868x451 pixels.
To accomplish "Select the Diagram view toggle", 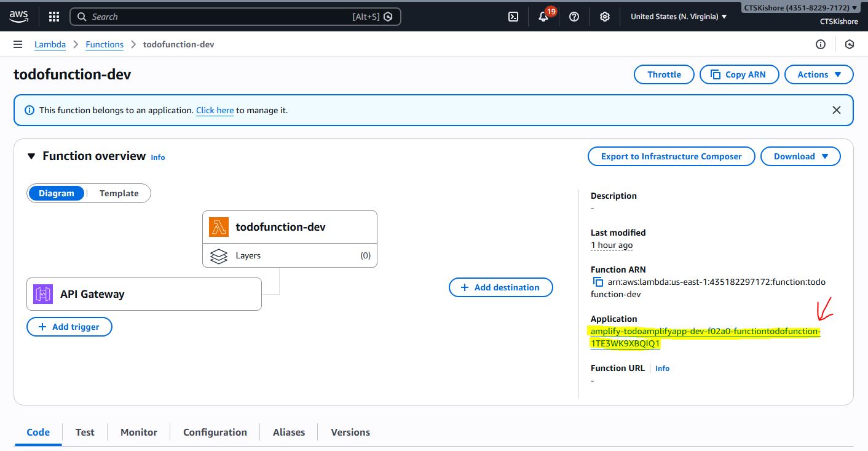I will coord(57,193).
